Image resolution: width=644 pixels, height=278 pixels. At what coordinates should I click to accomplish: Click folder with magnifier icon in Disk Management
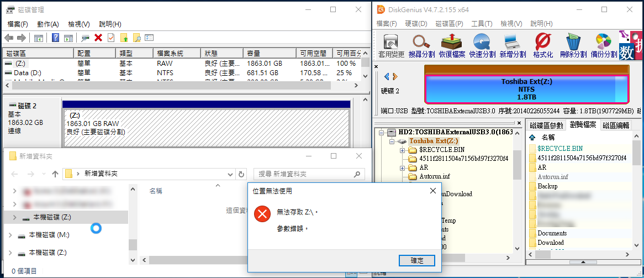[x=136, y=38]
